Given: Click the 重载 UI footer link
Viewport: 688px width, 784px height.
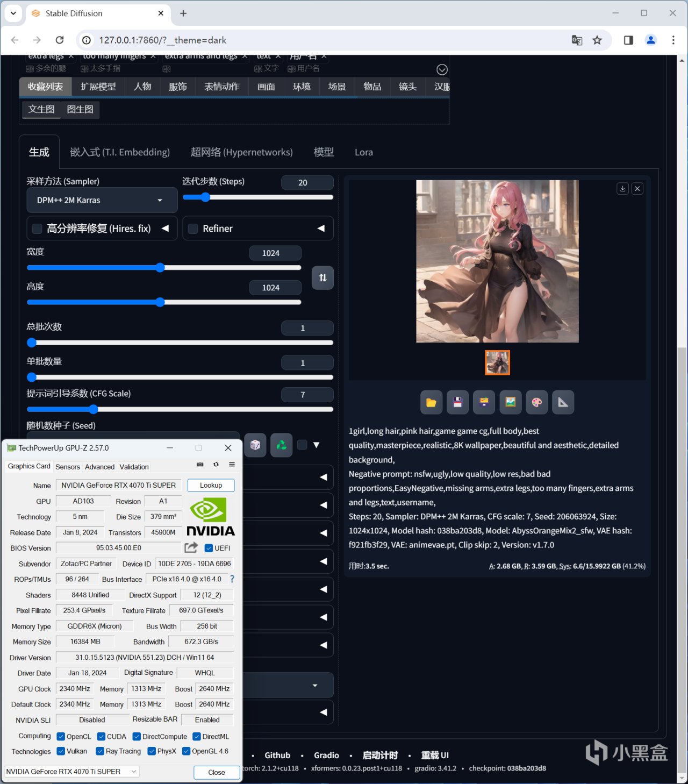Looking at the screenshot, I should [x=435, y=756].
